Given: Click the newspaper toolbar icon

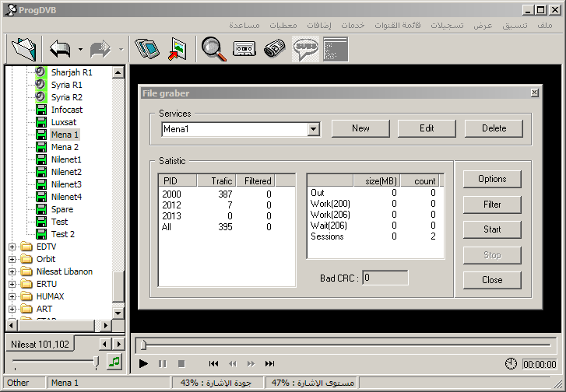Looking at the screenshot, I should point(275,49).
